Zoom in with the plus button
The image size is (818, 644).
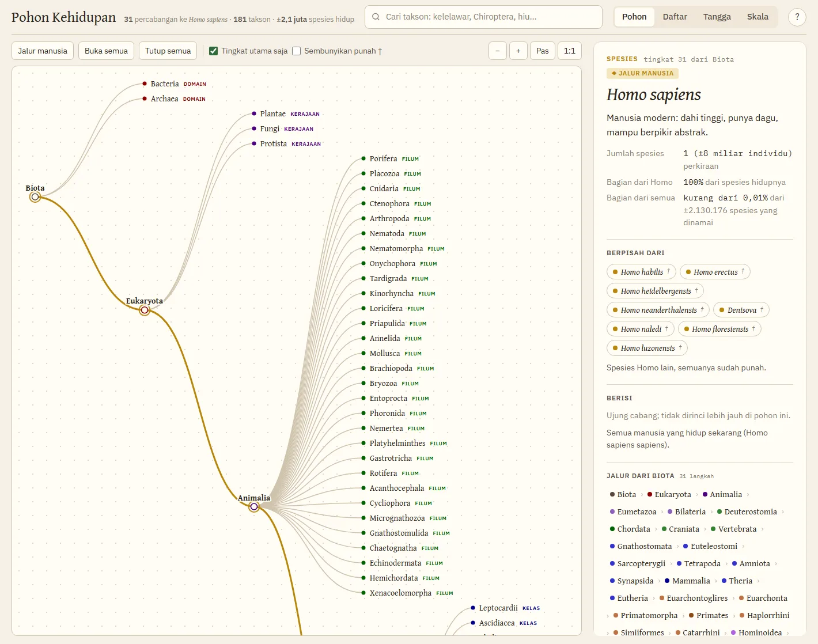518,51
